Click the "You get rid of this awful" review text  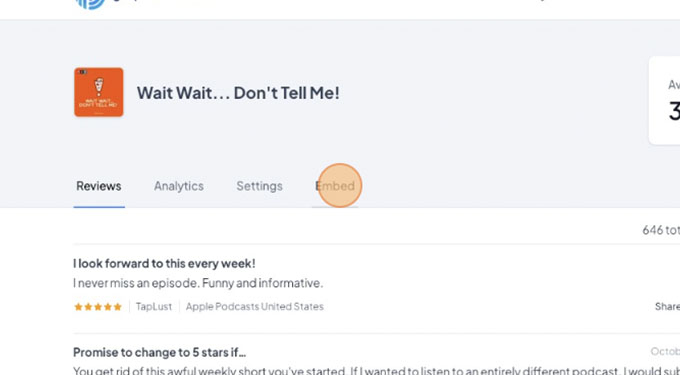pyautogui.click(x=376, y=370)
